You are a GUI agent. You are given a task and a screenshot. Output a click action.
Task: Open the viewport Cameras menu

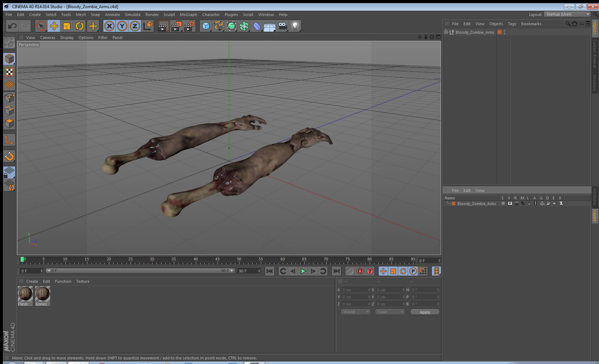click(48, 38)
